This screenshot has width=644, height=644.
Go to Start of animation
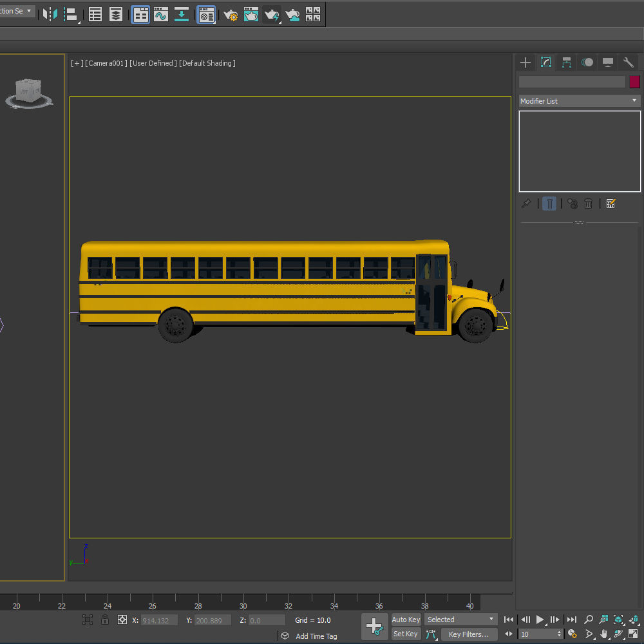[x=509, y=620]
